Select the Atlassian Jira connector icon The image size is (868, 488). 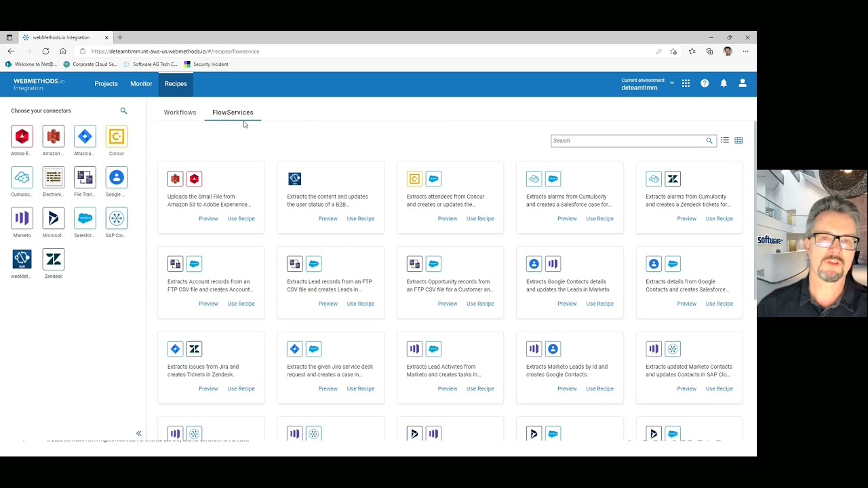[x=85, y=136]
